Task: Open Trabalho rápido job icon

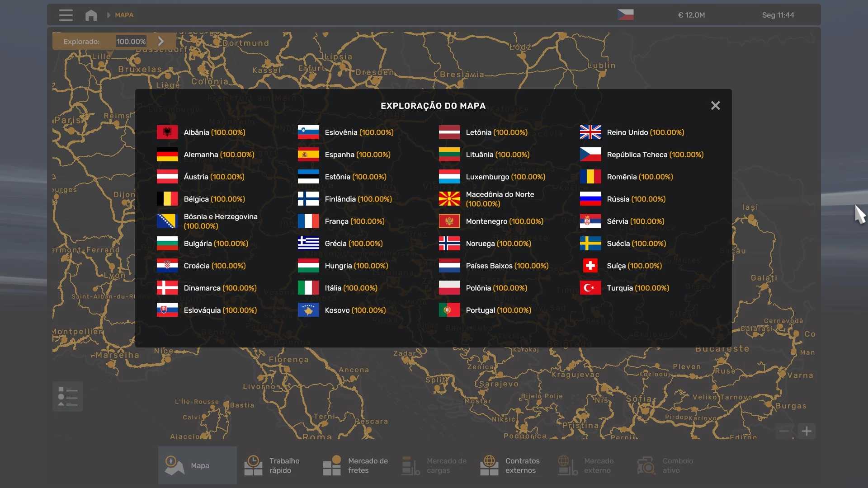Action: tap(253, 465)
